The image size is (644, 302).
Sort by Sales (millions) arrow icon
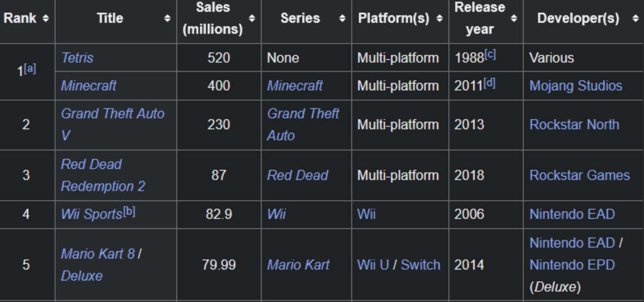(x=252, y=19)
